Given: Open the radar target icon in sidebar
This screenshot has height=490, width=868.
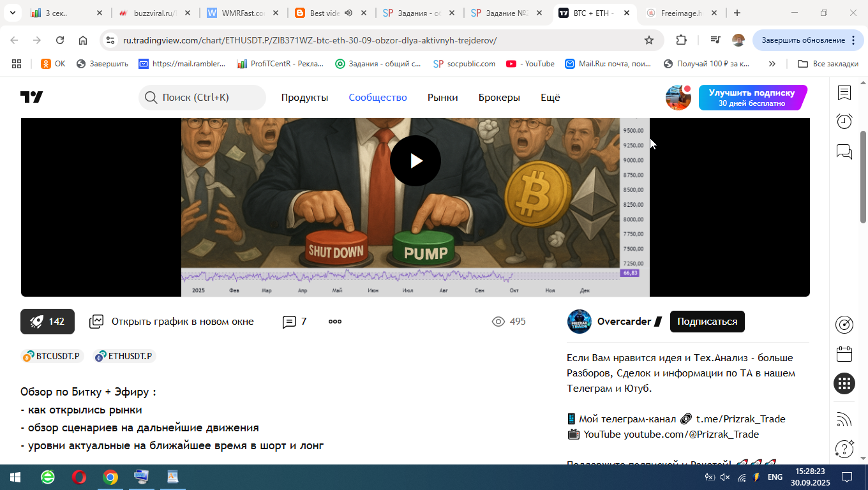Looking at the screenshot, I should pos(844,325).
